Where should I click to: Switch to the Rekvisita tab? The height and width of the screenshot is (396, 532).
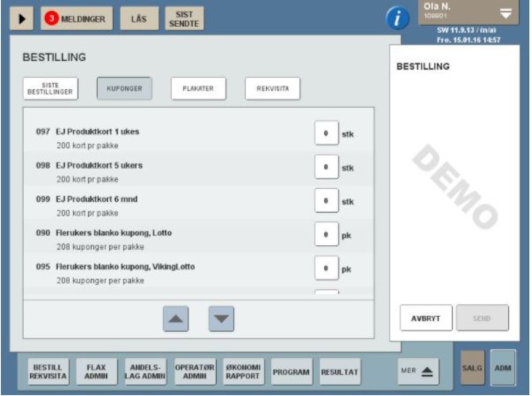(273, 89)
